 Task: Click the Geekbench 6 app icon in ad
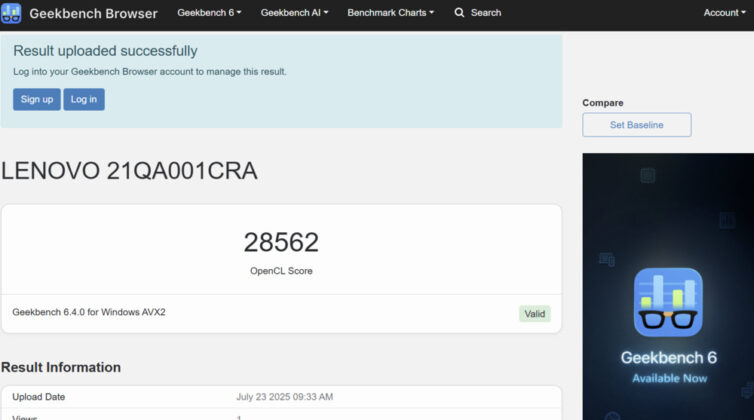(668, 302)
